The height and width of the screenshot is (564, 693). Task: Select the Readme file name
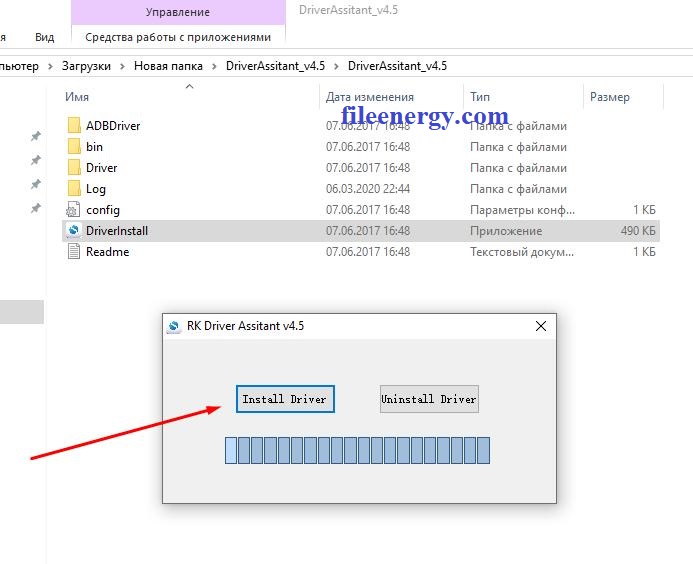(108, 252)
